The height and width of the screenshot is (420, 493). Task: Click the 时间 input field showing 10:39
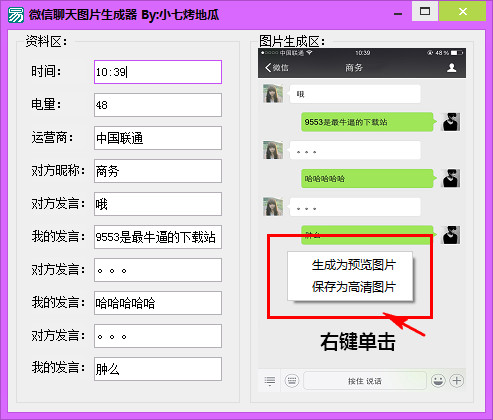158,72
